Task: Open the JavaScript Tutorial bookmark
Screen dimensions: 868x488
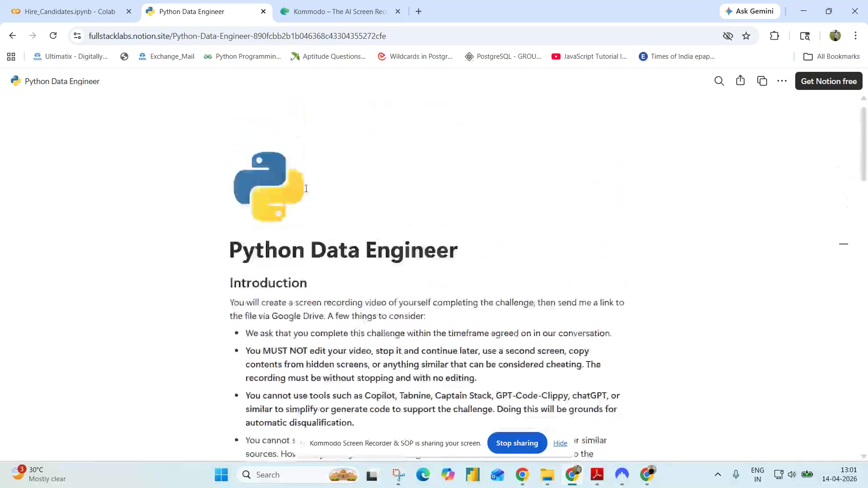Action: tap(590, 56)
